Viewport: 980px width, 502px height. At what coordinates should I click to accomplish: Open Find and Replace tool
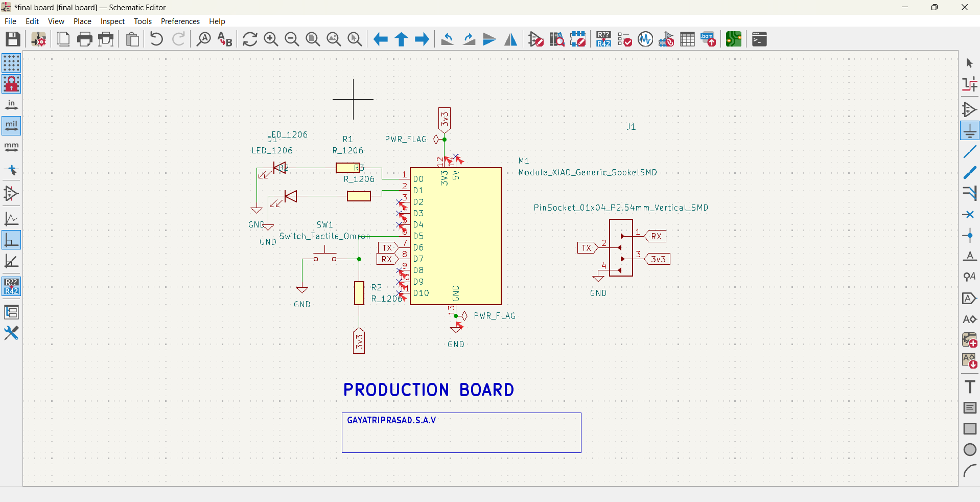(x=225, y=39)
